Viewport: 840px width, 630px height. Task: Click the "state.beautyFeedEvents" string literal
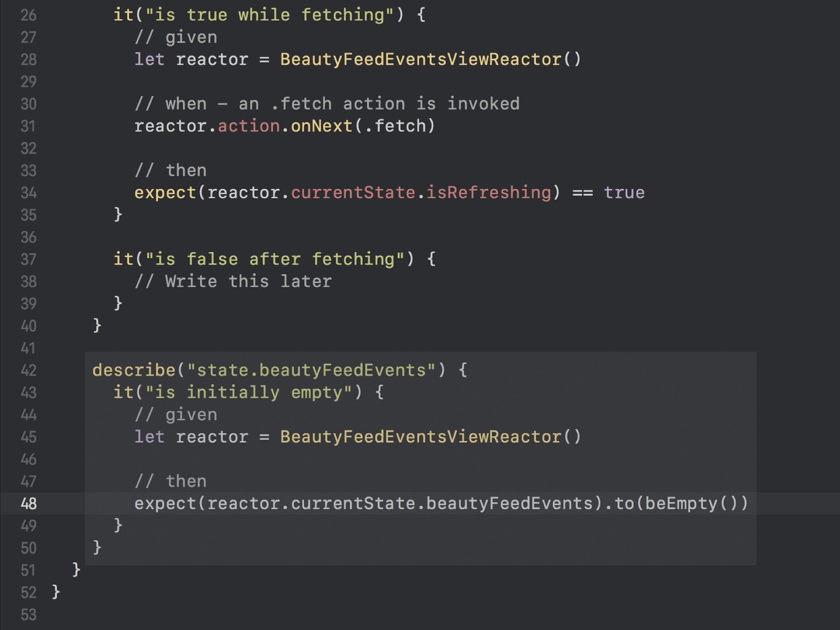(x=311, y=370)
